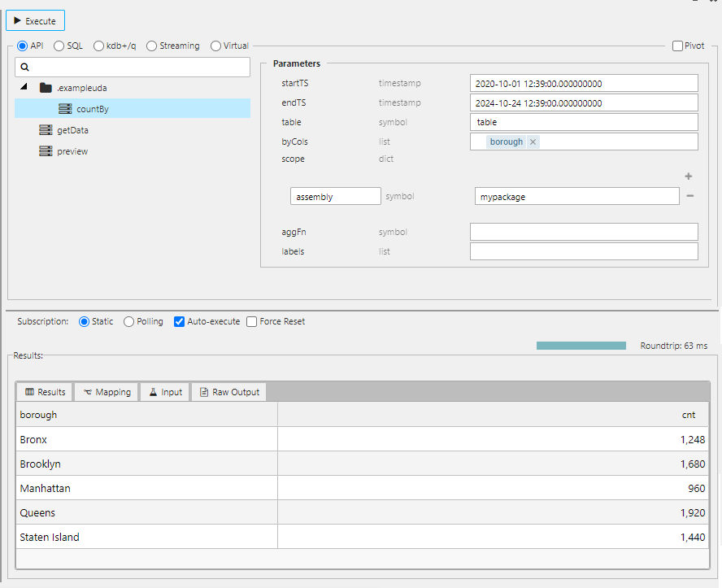Enable Force Reset option
The image size is (722, 588).
click(251, 320)
